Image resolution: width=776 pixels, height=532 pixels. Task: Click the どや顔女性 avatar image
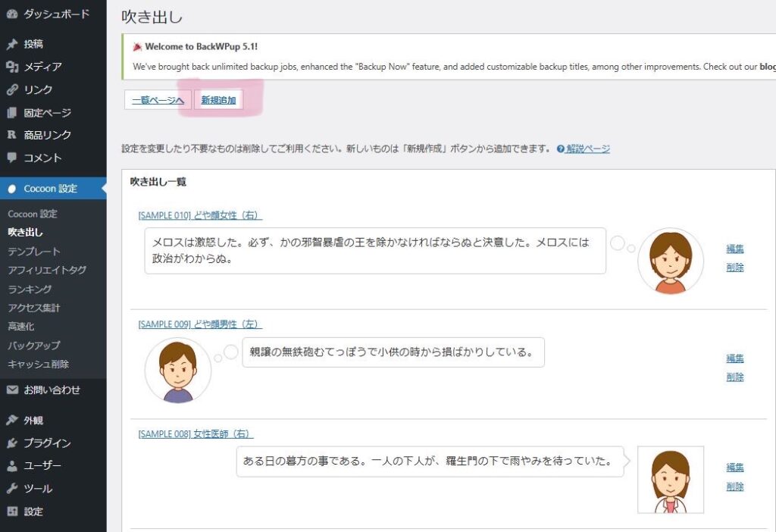[671, 261]
